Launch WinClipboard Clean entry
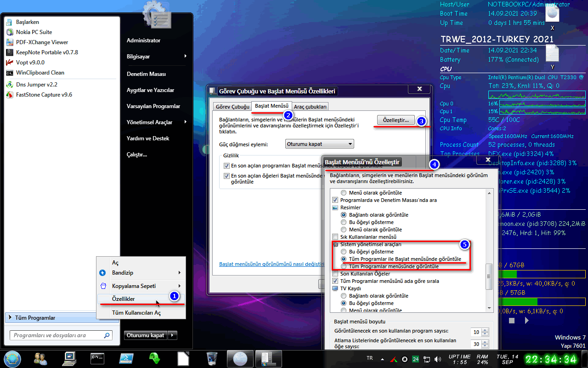The width and height of the screenshot is (588, 368). (40, 73)
